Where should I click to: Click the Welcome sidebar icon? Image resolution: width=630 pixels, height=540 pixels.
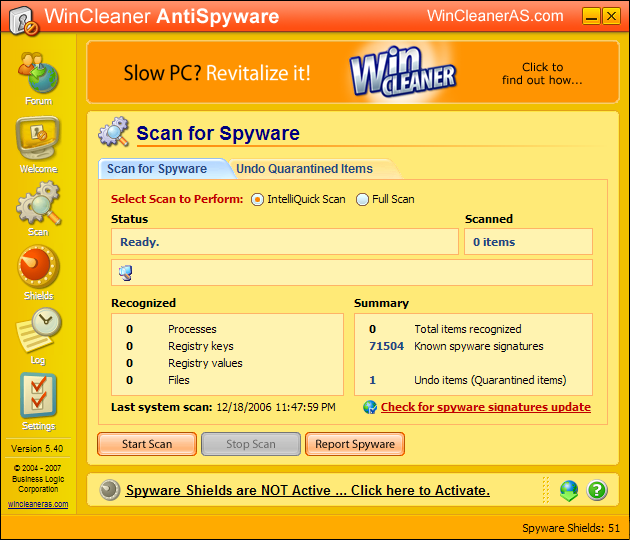38,141
